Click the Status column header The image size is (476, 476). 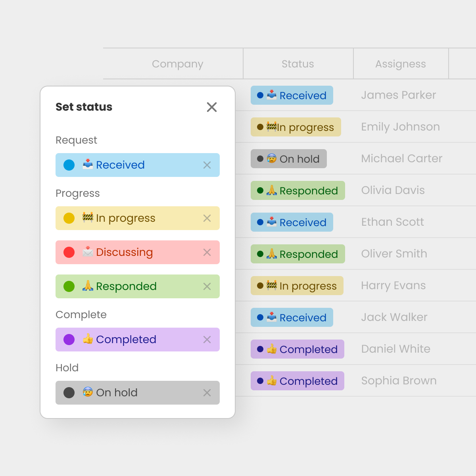298,63
